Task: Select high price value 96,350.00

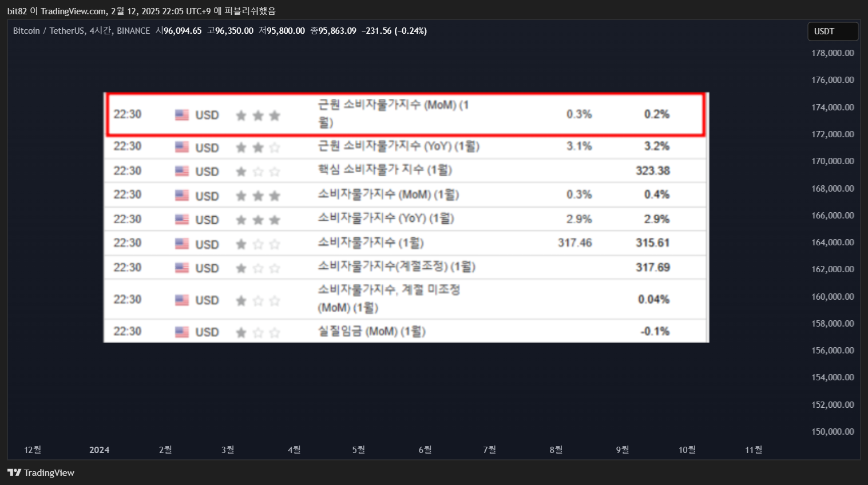Action: pos(234,31)
